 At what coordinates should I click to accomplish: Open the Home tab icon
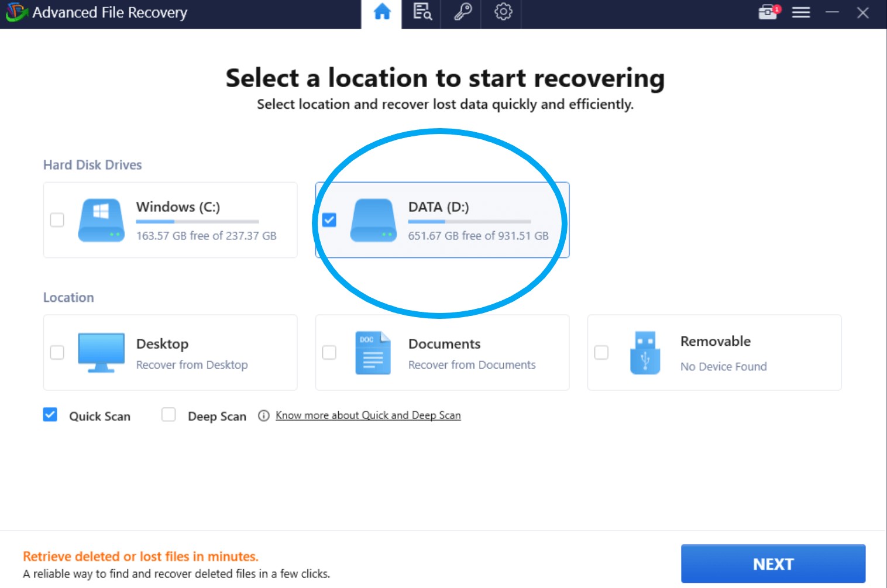point(382,12)
